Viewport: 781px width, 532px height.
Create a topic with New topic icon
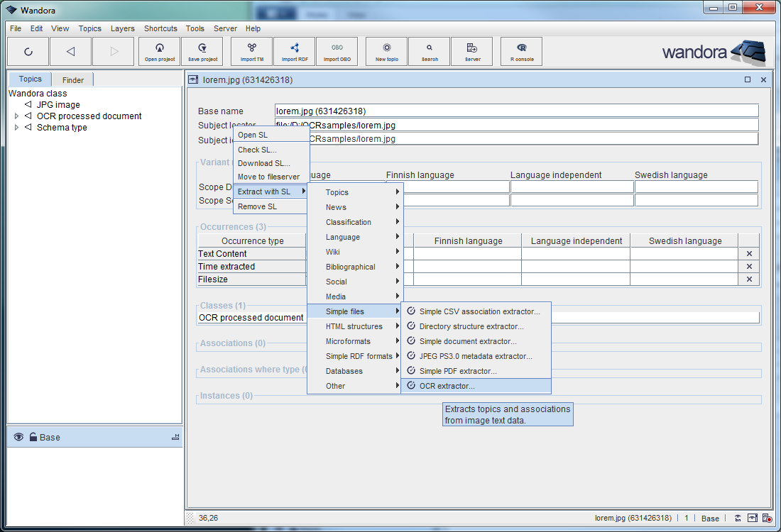(x=387, y=51)
